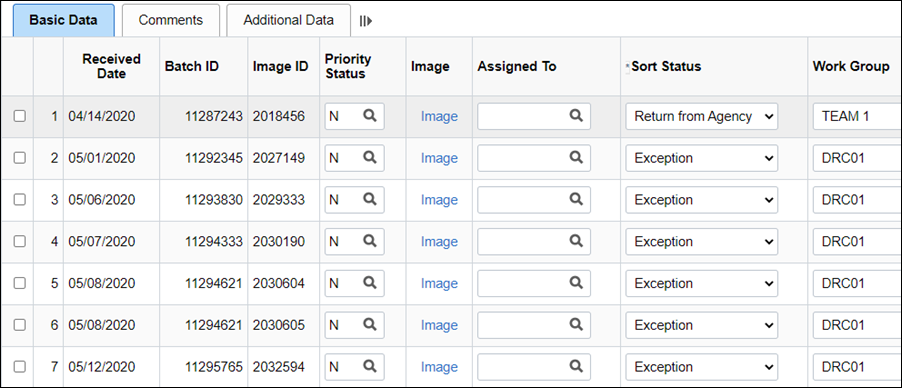Click Assigned To search icon in row 7
Viewport: 902px width, 388px height.
tap(576, 366)
